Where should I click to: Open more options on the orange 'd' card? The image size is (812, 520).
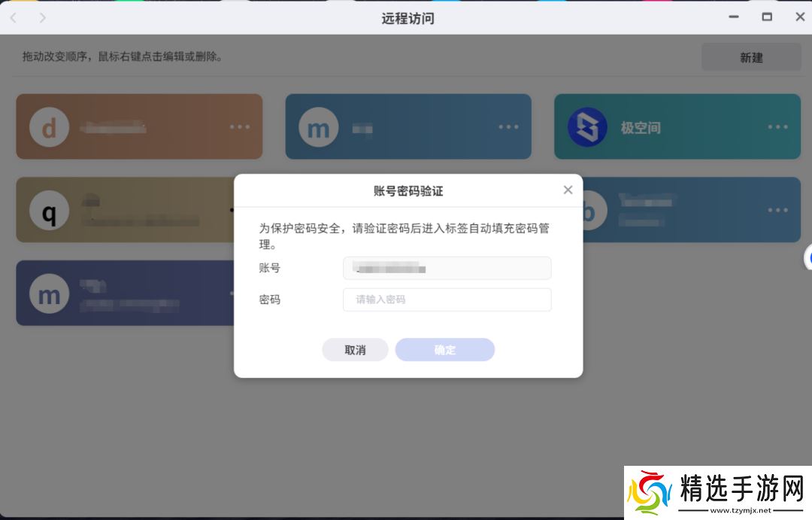click(x=240, y=127)
